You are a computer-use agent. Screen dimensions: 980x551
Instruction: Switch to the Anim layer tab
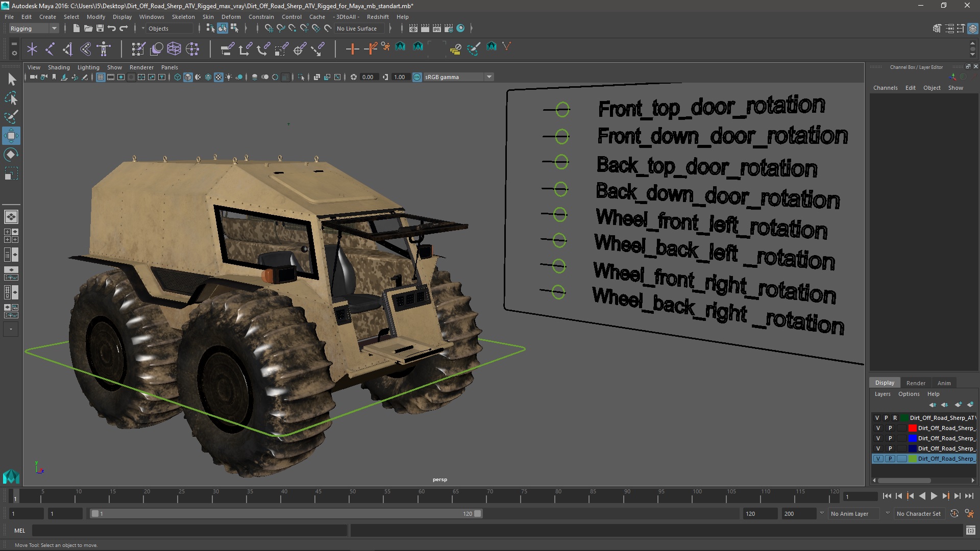[944, 383]
